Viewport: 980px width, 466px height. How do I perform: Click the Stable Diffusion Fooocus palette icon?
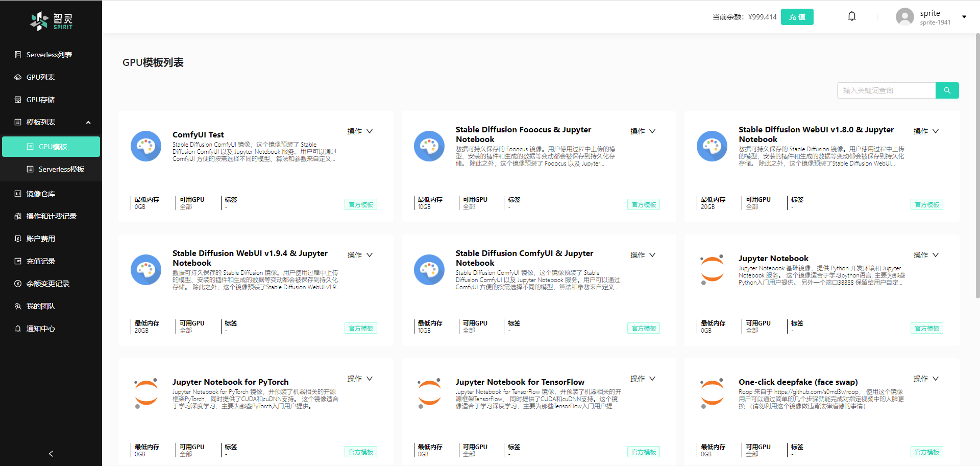tap(429, 146)
